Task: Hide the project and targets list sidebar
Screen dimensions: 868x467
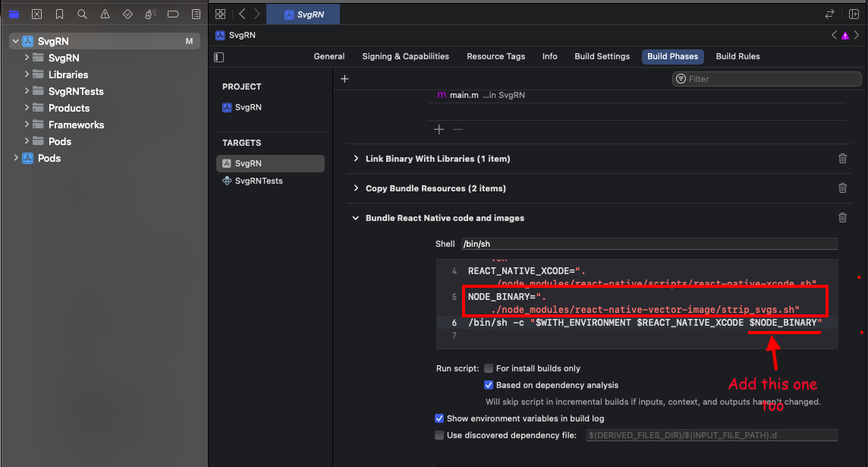Action: (219, 57)
